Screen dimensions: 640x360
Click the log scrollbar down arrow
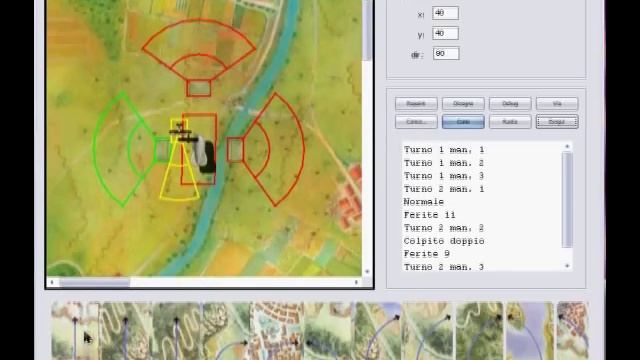(x=567, y=266)
